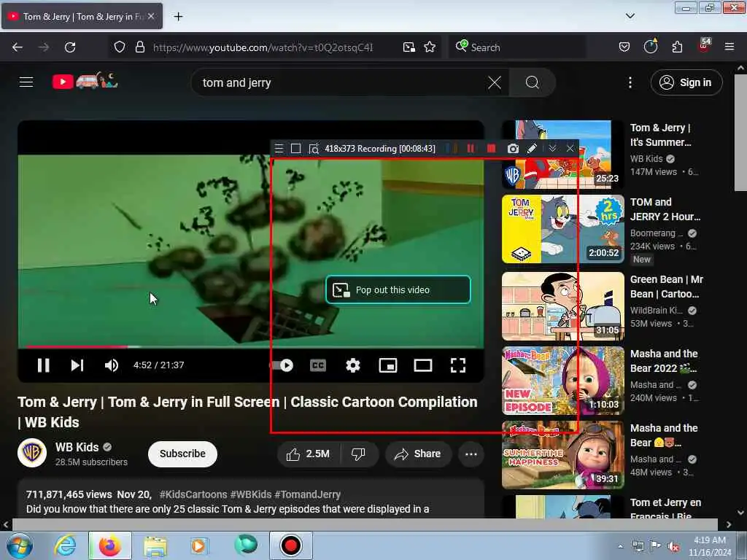This screenshot has height=560, width=747.
Task: Bookmark this page star icon
Action: (x=430, y=47)
